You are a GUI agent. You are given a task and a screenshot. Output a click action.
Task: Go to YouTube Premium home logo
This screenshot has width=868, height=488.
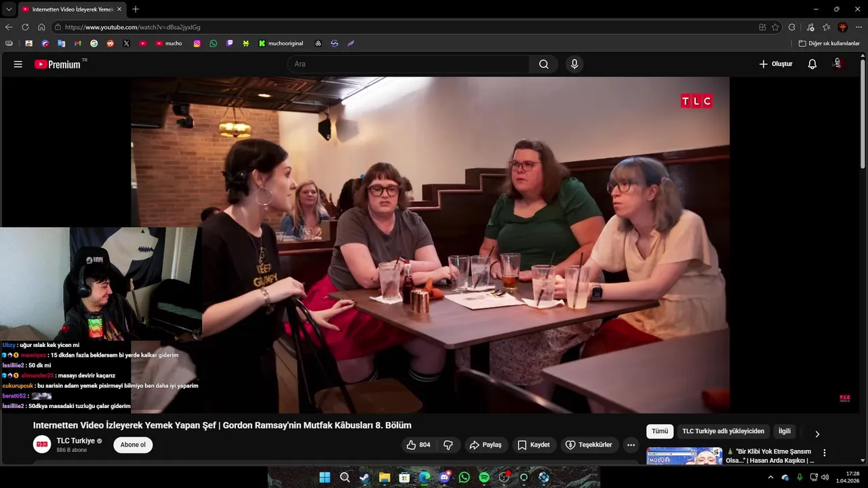[x=58, y=64]
